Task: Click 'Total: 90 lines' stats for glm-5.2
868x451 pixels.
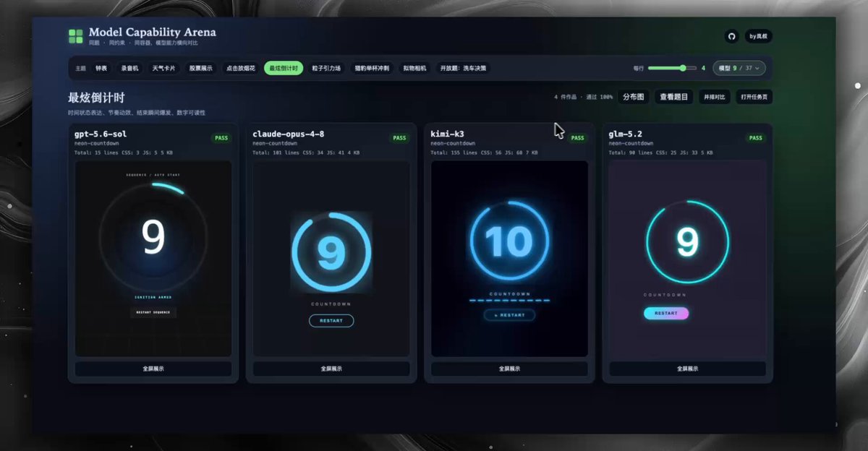Action: [x=659, y=153]
